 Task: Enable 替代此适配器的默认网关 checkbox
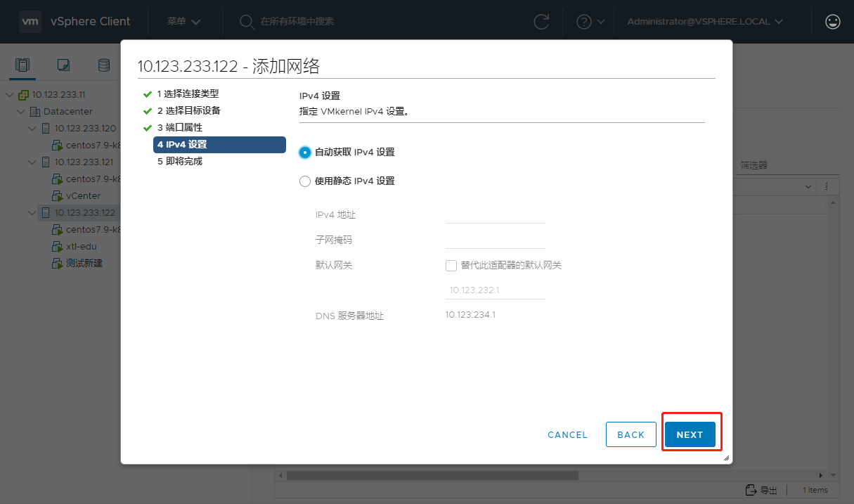coord(451,266)
